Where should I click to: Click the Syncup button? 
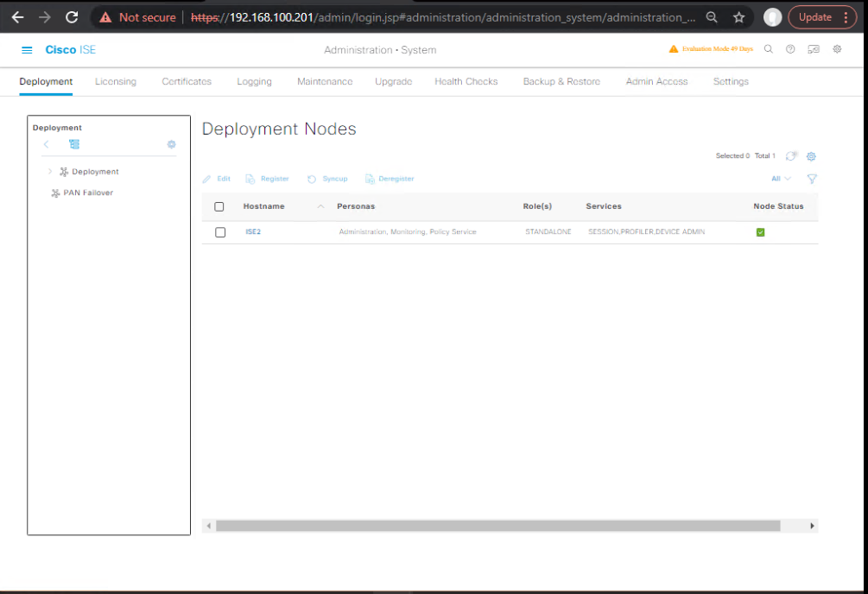(x=327, y=179)
